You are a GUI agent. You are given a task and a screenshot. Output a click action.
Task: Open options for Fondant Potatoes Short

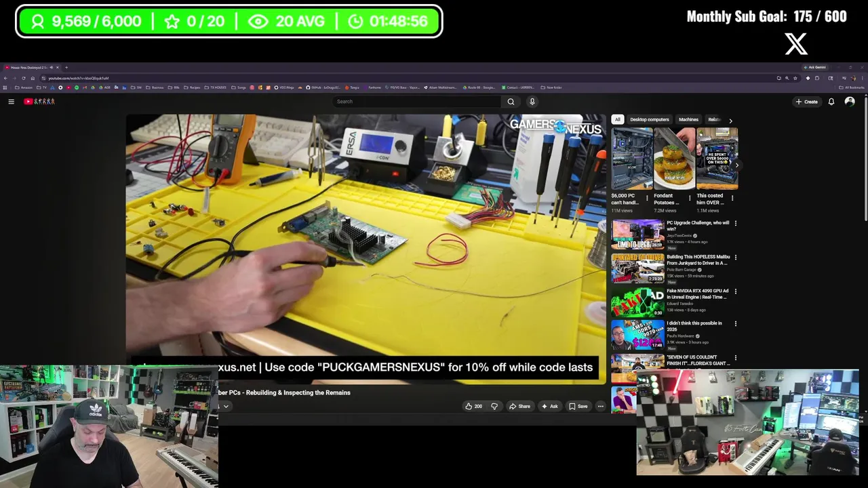pos(690,198)
